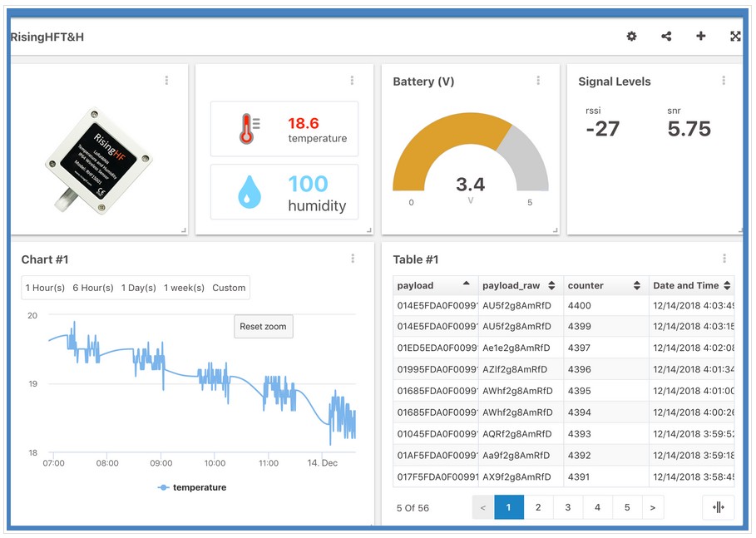The width and height of the screenshot is (756, 538).
Task: Select the 1 Day(s) time range
Action: point(138,288)
